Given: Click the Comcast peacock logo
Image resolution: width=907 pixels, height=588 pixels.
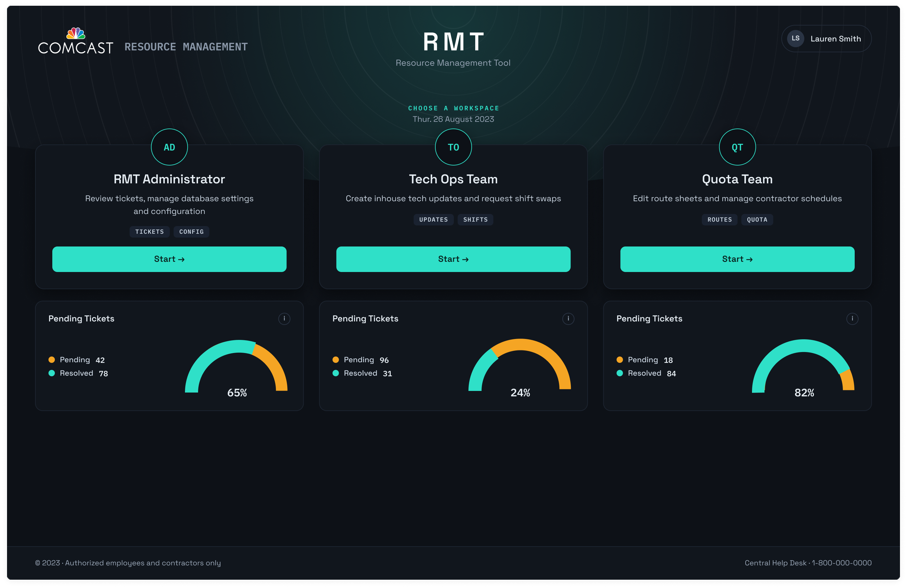Looking at the screenshot, I should pyautogui.click(x=76, y=40).
